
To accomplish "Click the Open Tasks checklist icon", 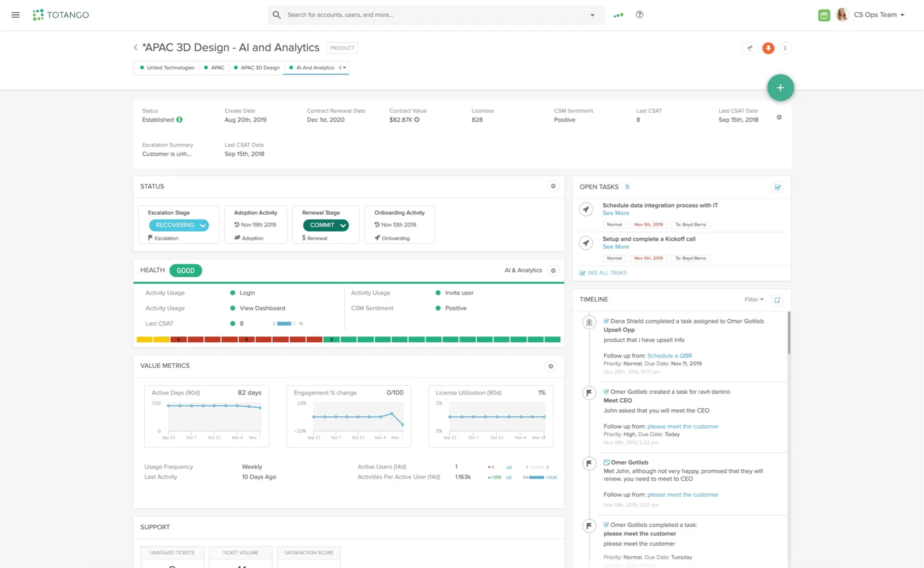I will click(777, 187).
